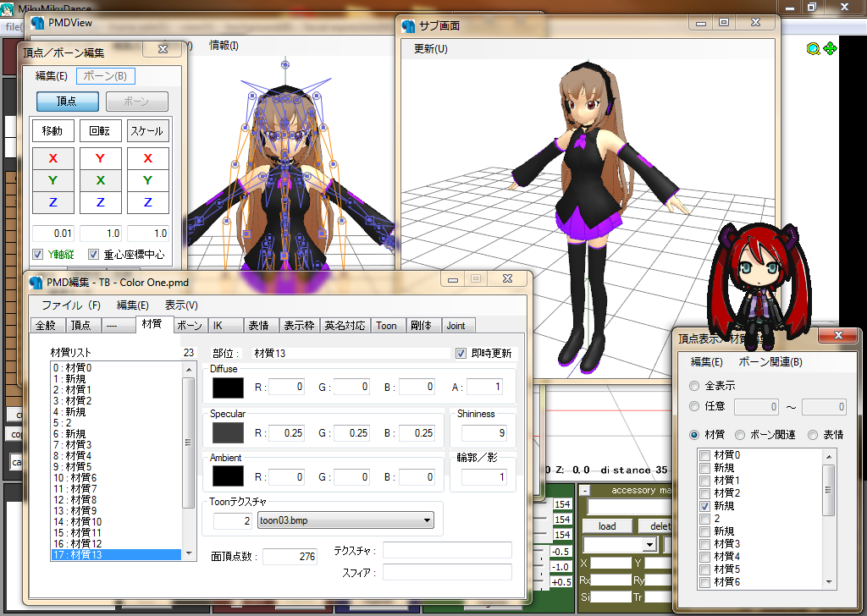Select the 表情 radio button
This screenshot has height=616, width=867.
(813, 435)
